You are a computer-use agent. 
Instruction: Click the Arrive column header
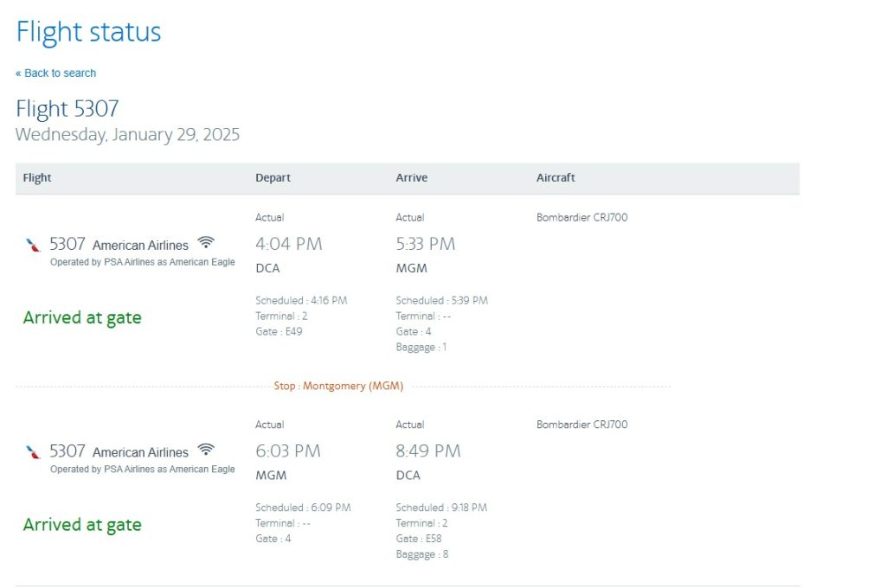[x=411, y=177]
